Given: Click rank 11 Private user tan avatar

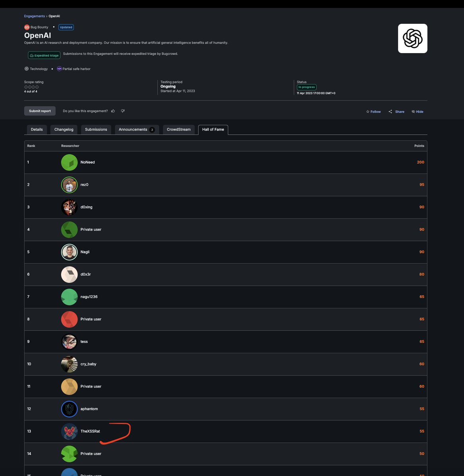Looking at the screenshot, I should point(69,387).
